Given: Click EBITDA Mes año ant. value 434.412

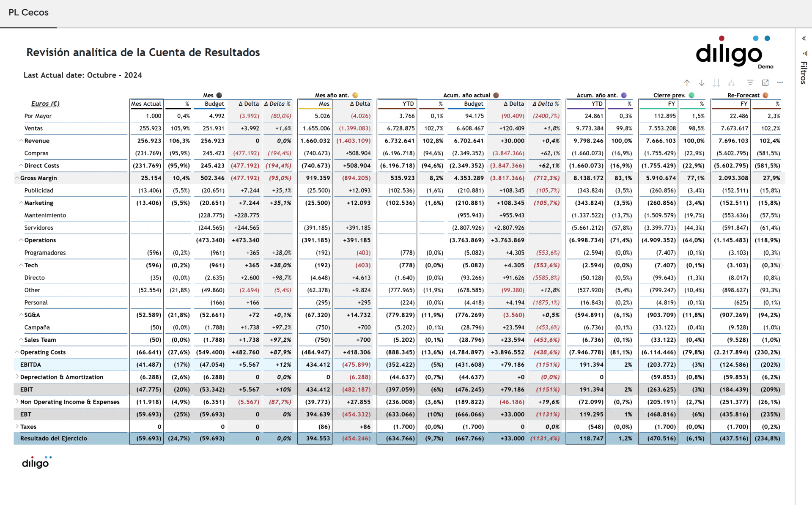Looking at the screenshot, I should coord(318,365).
